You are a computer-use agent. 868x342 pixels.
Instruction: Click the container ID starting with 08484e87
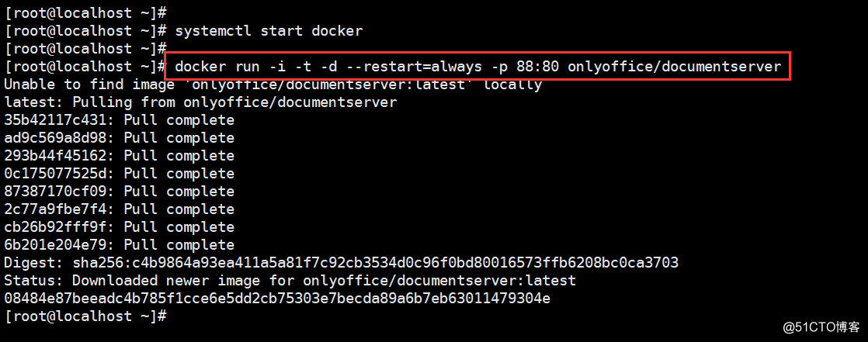[277, 299]
